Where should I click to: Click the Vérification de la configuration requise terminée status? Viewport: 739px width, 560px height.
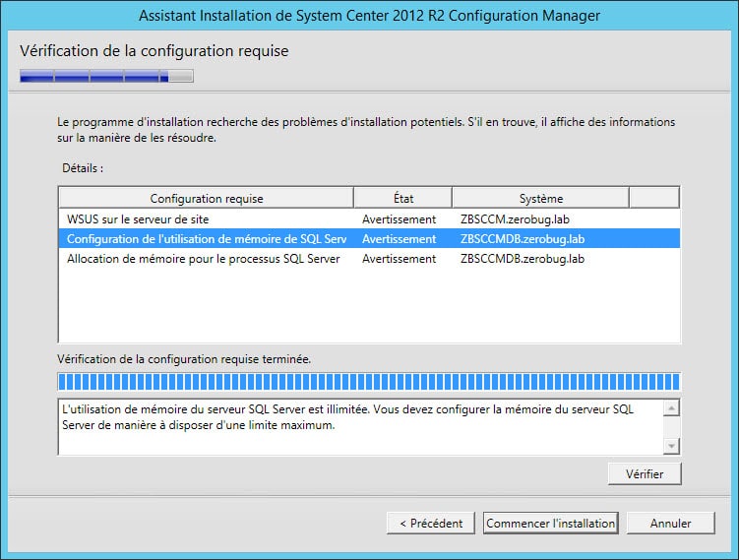(x=184, y=359)
